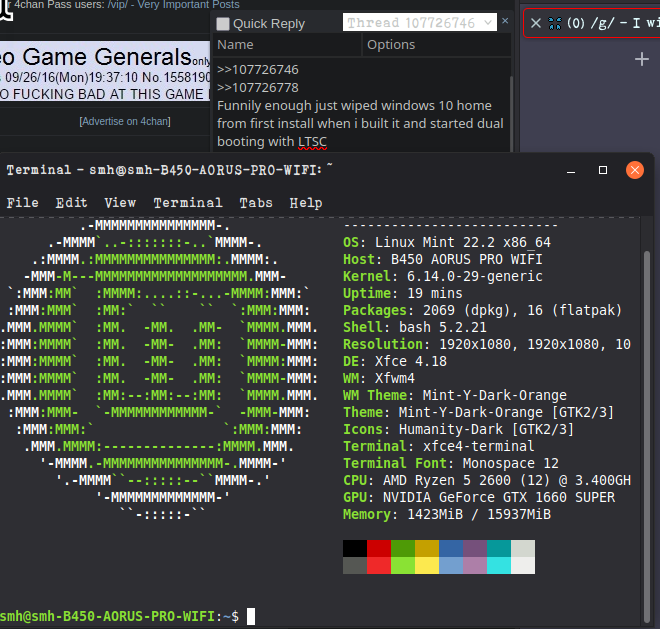Click the Packages 2069 (dpkg) line
The image size is (660, 629).
(482, 310)
